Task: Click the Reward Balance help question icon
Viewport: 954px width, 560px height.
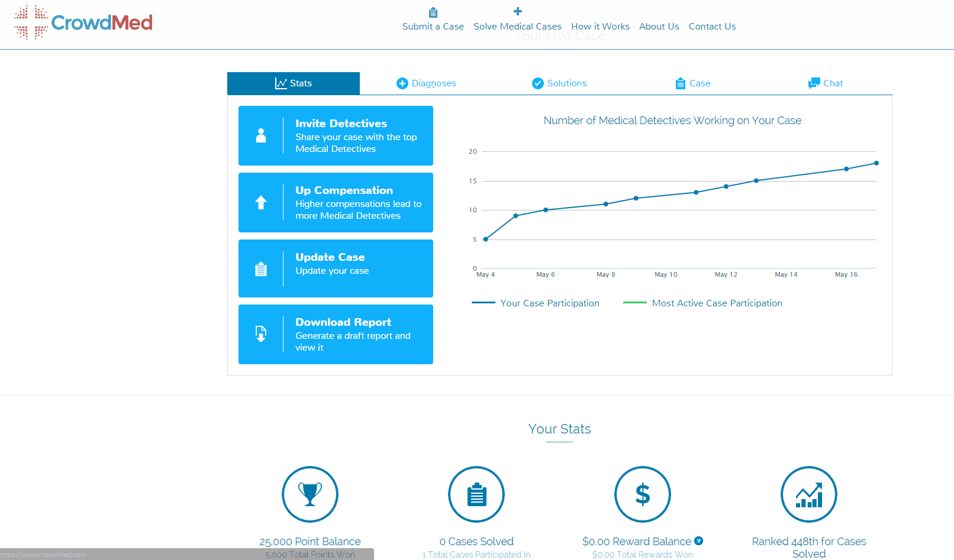Action: [699, 540]
